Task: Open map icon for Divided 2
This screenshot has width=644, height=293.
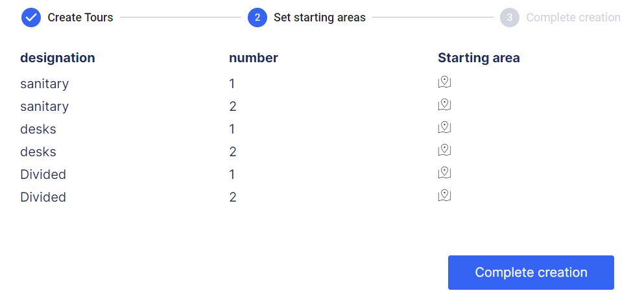Action: pyautogui.click(x=444, y=196)
